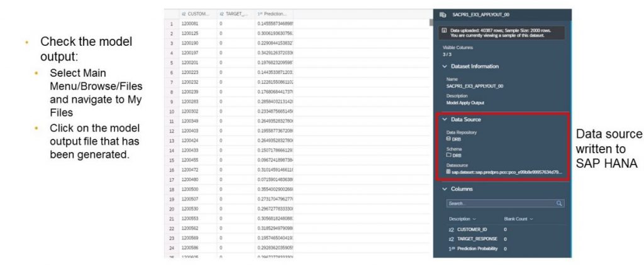644x265 pixels.
Task: Select TARGET_RESPONSE in the columns list
Action: point(477,239)
